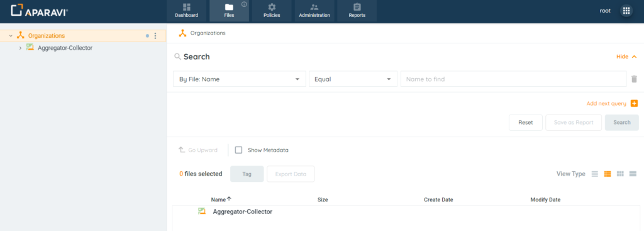The height and width of the screenshot is (231, 644).
Task: Sort by Name column
Action: click(x=221, y=200)
